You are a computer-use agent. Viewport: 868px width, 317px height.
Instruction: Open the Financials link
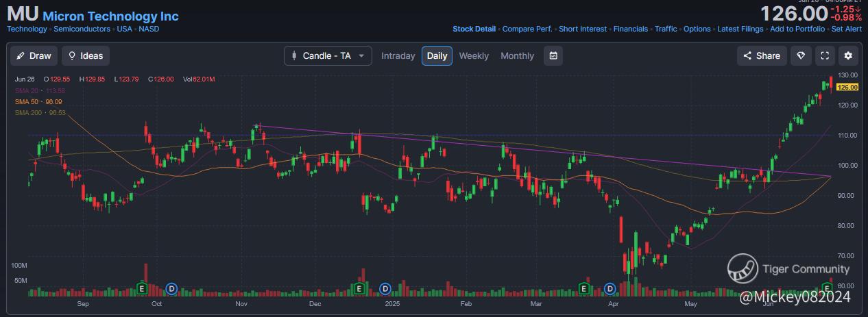(631, 29)
